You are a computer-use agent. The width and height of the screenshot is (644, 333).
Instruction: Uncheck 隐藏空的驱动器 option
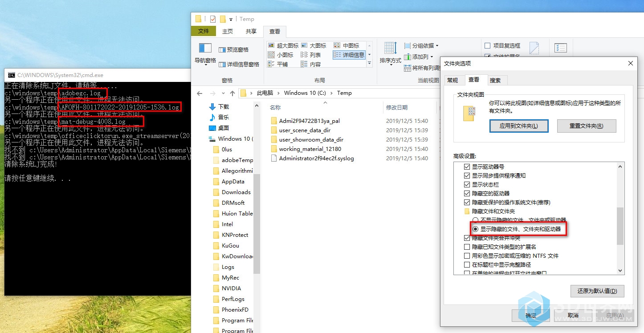click(x=467, y=193)
